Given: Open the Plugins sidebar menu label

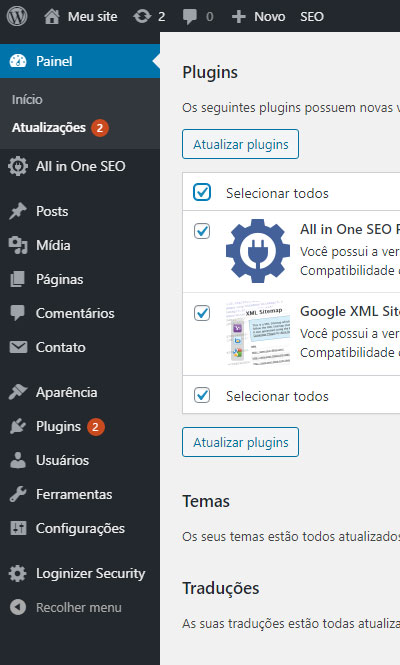Looking at the screenshot, I should click(58, 426).
